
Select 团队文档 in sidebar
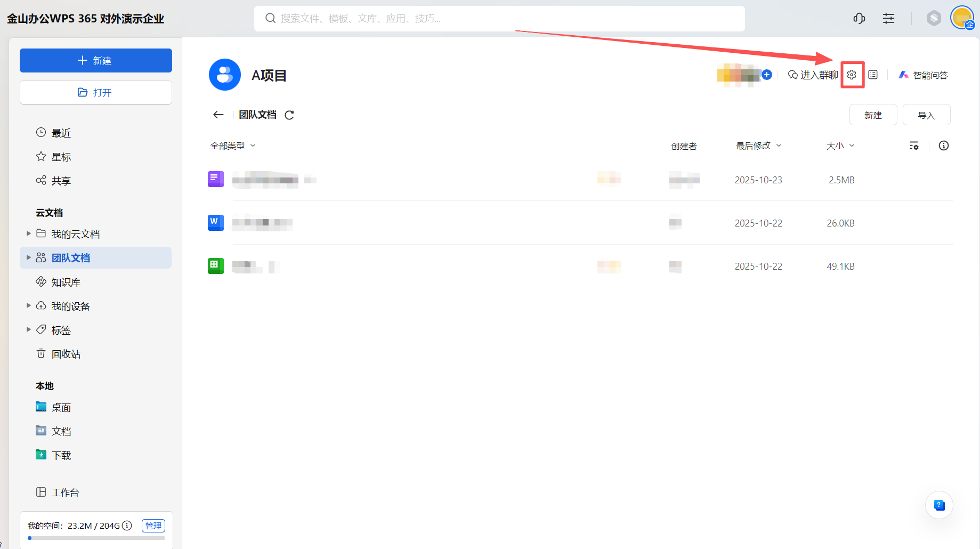coord(96,258)
